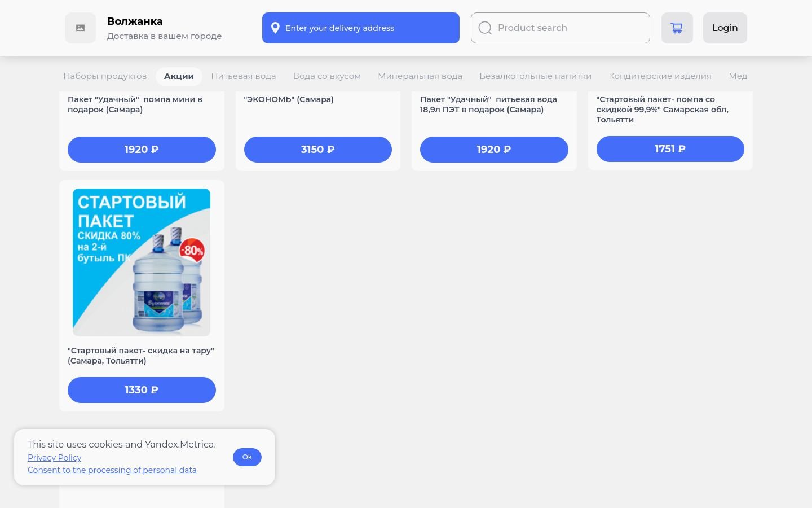Viewport: 812px width, 508px height.
Task: Open Вода со вкусом category
Action: 326,76
